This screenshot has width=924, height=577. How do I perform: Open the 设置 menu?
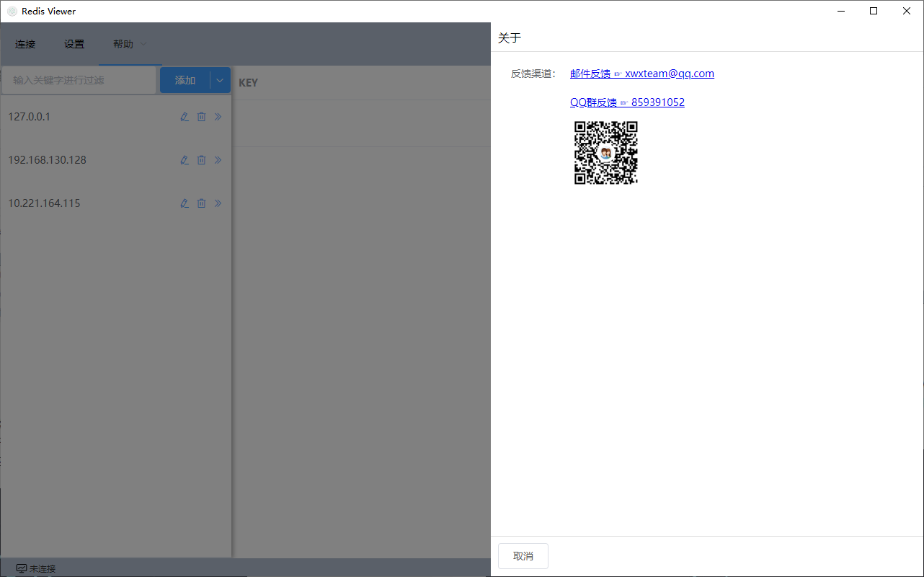(74, 44)
